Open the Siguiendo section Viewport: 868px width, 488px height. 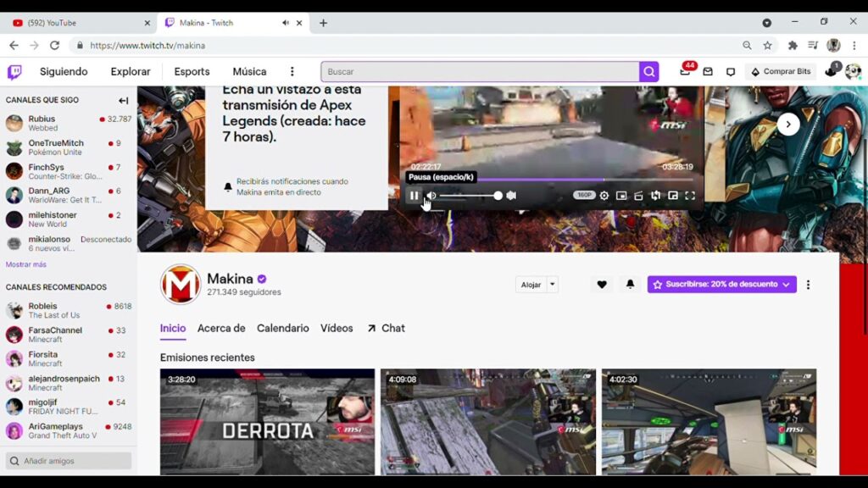coord(64,71)
